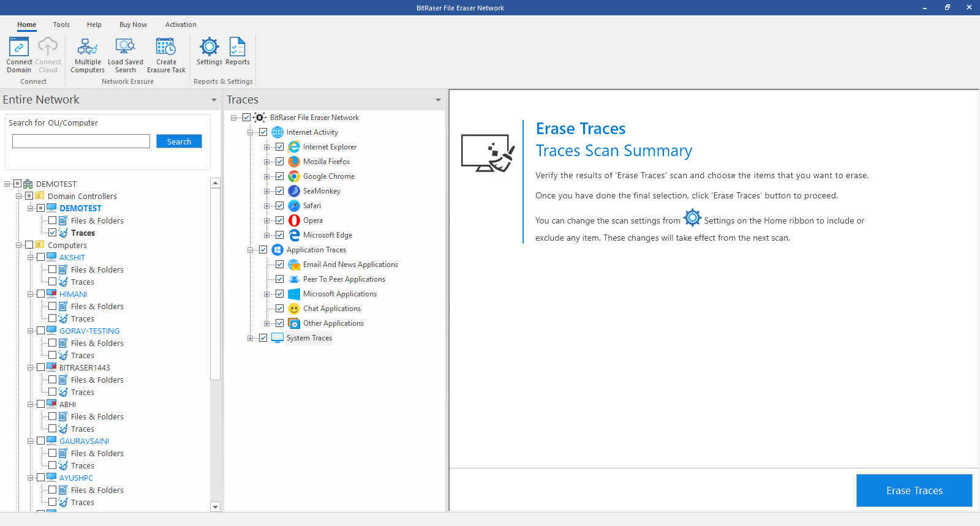980x526 pixels.
Task: Switch to the Home ribbon tab
Action: 26,24
